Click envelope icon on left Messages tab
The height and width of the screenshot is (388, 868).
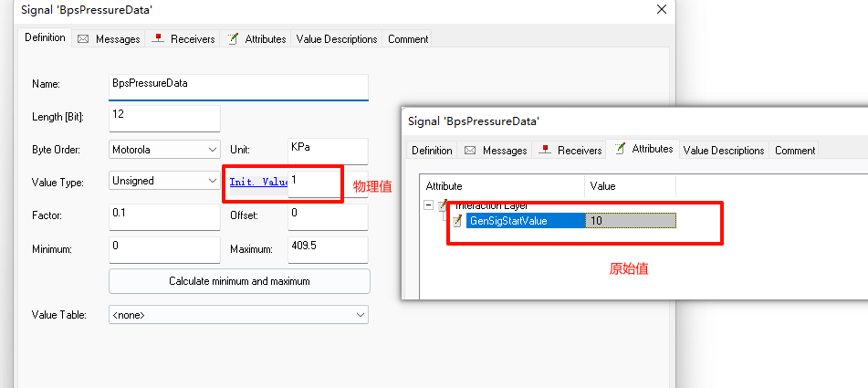coord(83,39)
